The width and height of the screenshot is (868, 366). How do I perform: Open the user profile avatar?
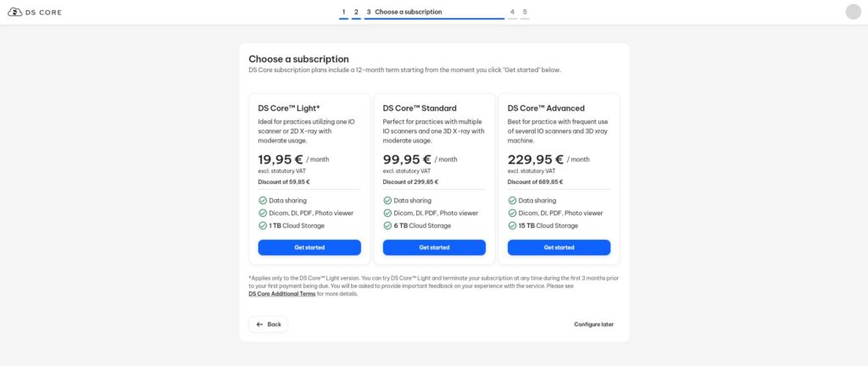[x=853, y=12]
